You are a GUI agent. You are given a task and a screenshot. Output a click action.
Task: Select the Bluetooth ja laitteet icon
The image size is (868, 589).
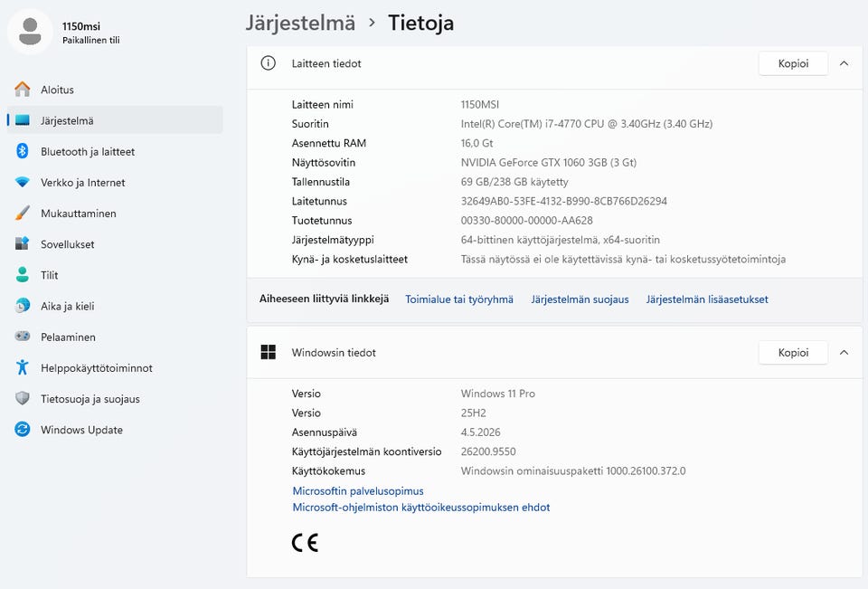click(22, 151)
